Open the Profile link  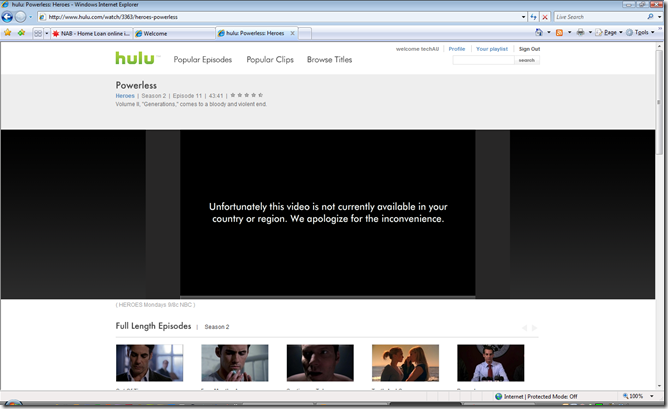(457, 49)
